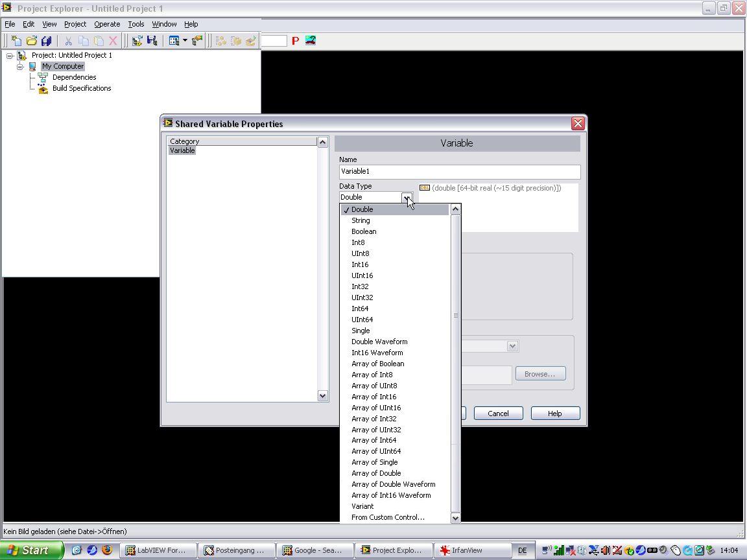Click data type list scroll down arrow

[455, 518]
